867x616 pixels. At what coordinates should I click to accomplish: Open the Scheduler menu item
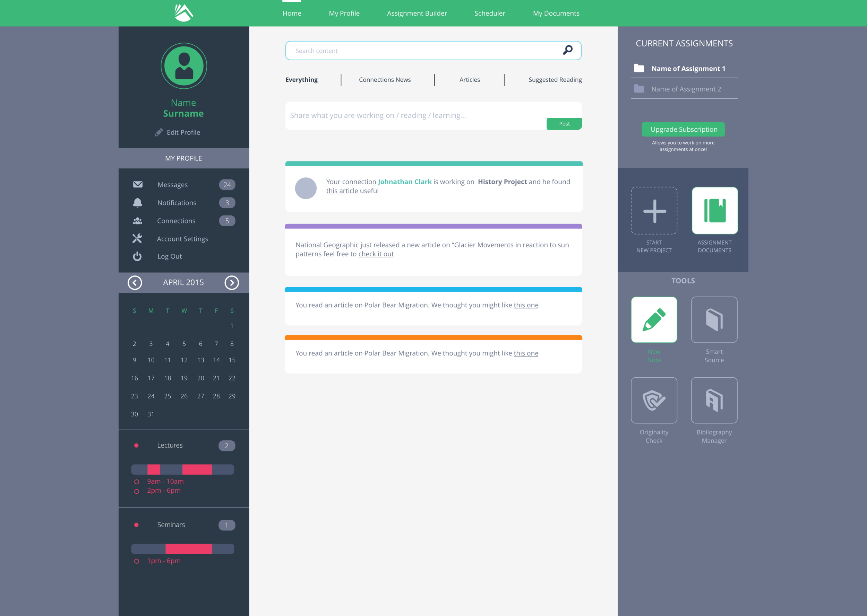(489, 13)
